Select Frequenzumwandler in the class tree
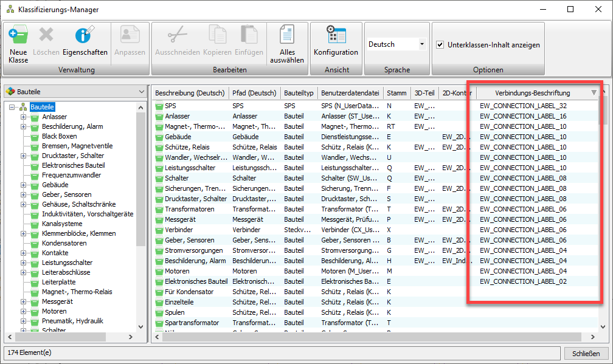 (71, 175)
